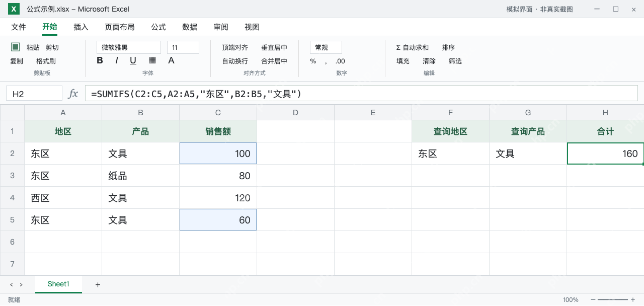The width and height of the screenshot is (644, 306).
Task: Click 垂直居中 vertical center button
Action: 274,47
